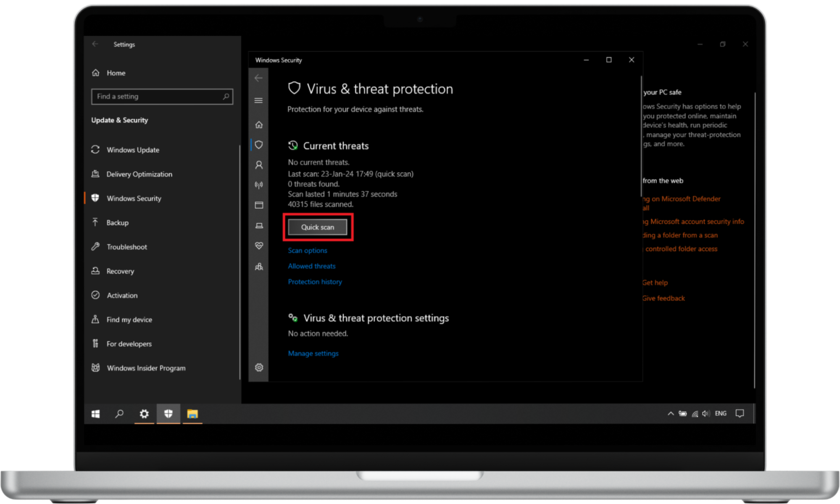Start a Quick scan
840x504 pixels.
click(317, 227)
